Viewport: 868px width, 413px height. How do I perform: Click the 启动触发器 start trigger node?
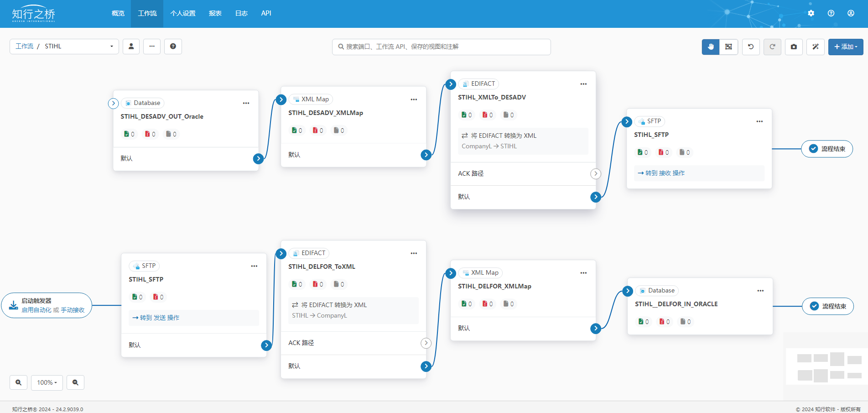[x=47, y=305]
